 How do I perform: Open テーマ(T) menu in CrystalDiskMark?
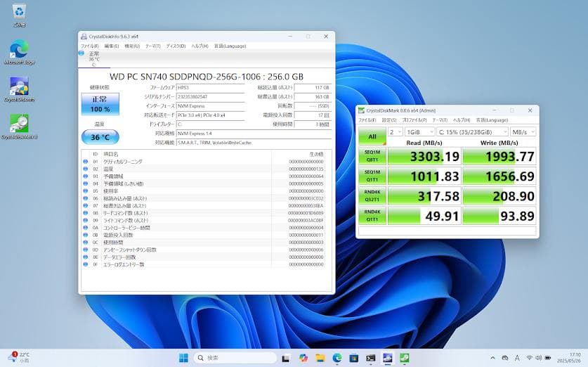click(440, 120)
